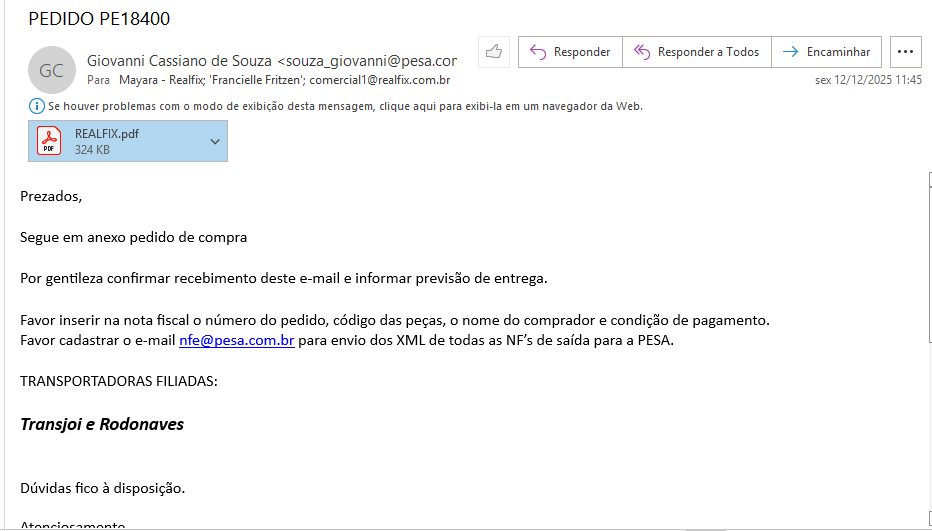Click the vertical scrollbar of the message body
This screenshot has height=531, width=932.
[926, 350]
